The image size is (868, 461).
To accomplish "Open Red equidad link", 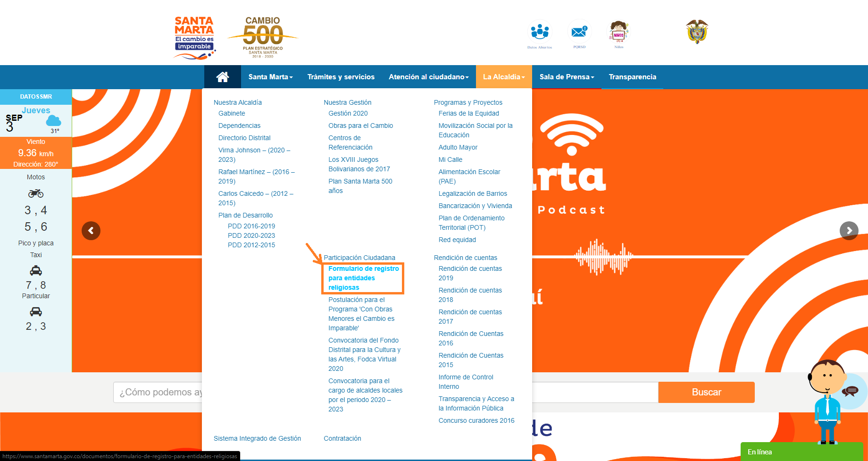I will click(x=457, y=240).
